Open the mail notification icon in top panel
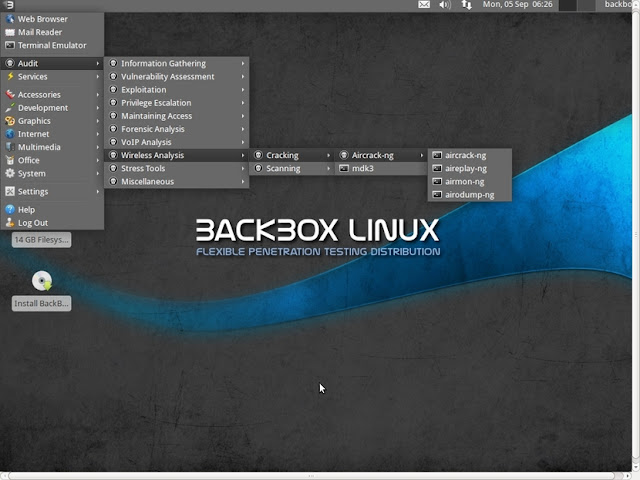Viewport: 640px width, 480px height. (x=424, y=5)
